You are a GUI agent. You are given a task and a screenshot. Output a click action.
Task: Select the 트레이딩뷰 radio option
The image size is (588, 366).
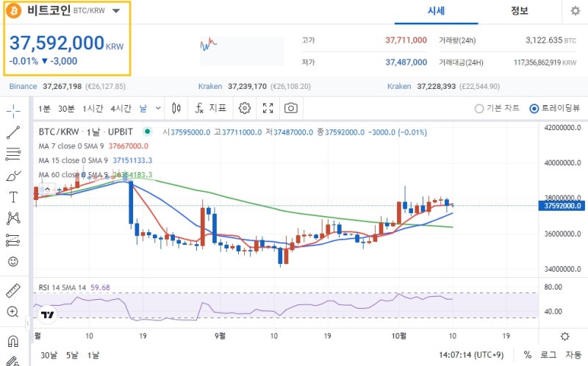(x=555, y=108)
